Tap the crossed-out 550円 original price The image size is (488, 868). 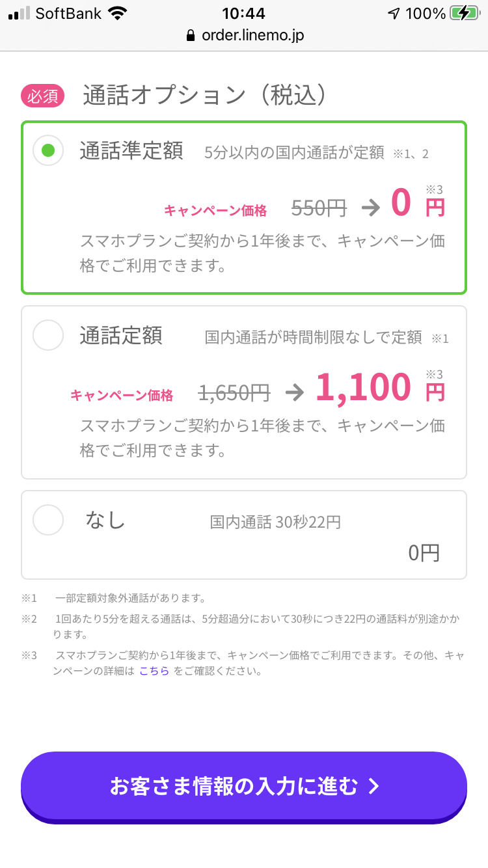tap(319, 208)
